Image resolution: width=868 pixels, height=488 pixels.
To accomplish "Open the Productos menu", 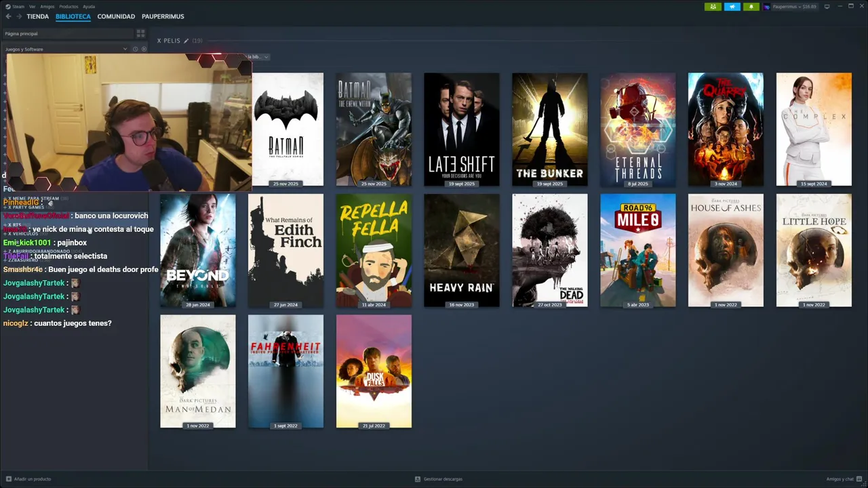I will [x=68, y=6].
